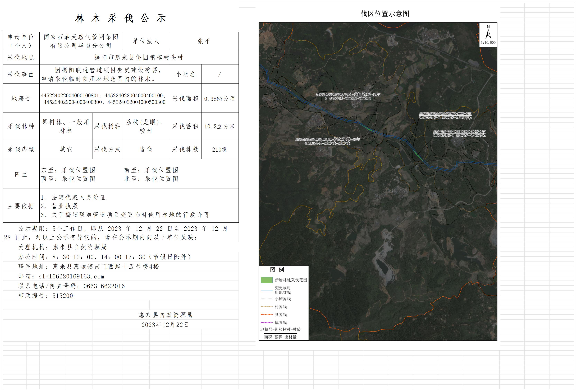This screenshot has height=392, width=577.
Task: Click the 张平 legal representative cell
Action: (x=204, y=41)
